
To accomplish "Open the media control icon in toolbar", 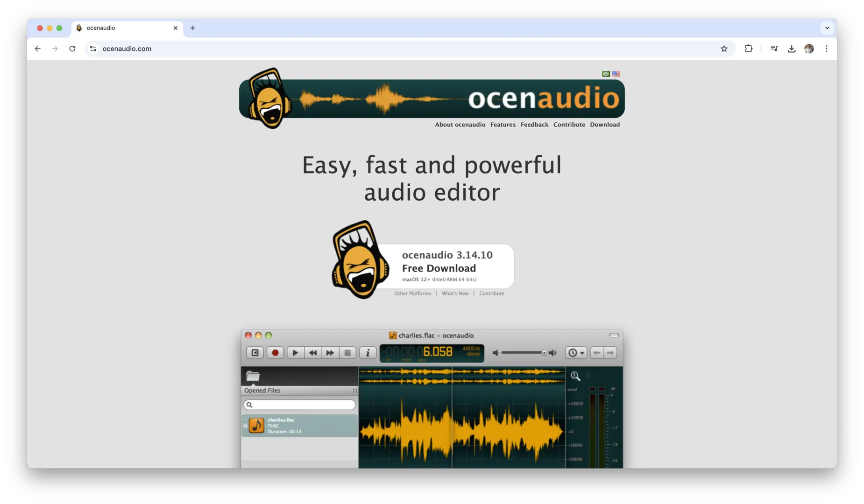I will [x=774, y=49].
